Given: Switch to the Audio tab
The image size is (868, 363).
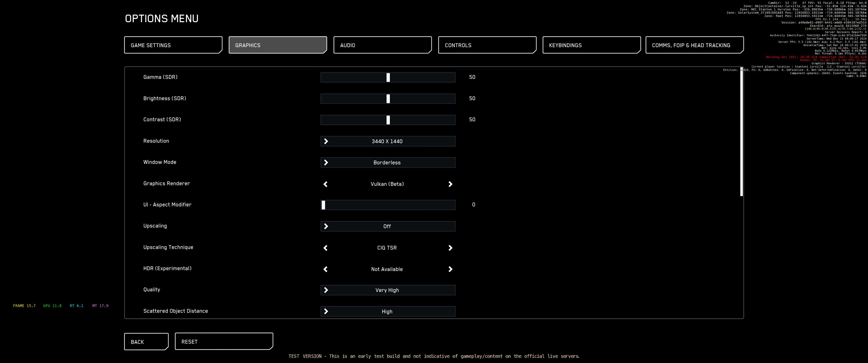Looking at the screenshot, I should coord(382,45).
